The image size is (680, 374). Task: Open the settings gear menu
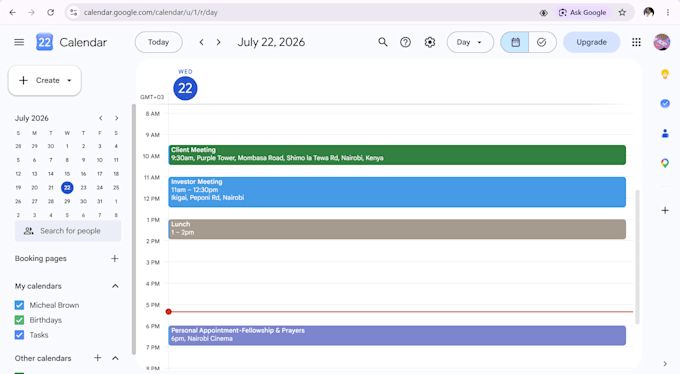pyautogui.click(x=430, y=42)
